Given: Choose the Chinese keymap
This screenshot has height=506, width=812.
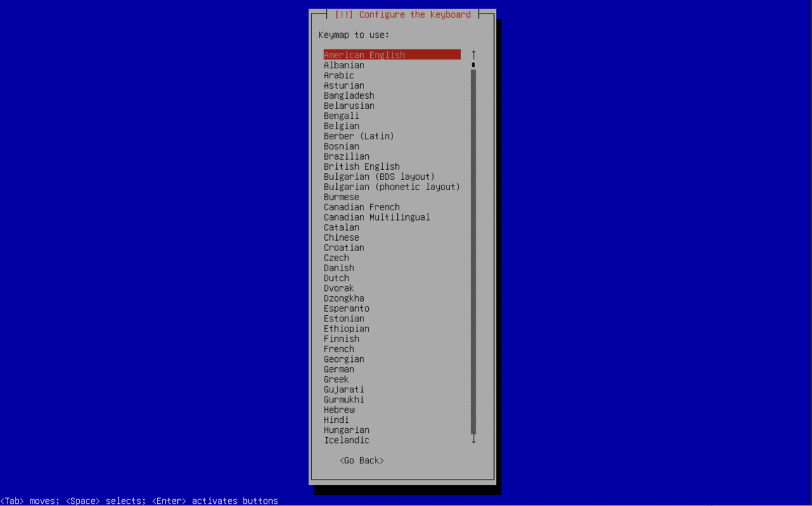Looking at the screenshot, I should coord(341,237).
